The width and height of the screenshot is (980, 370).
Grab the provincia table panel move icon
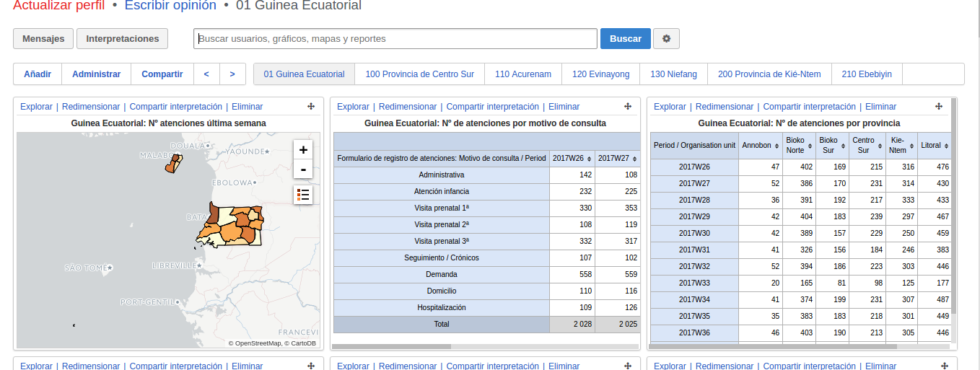click(x=938, y=107)
